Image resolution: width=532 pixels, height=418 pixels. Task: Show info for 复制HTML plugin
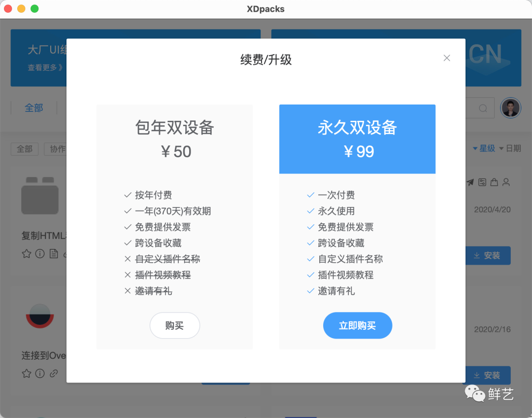click(40, 254)
